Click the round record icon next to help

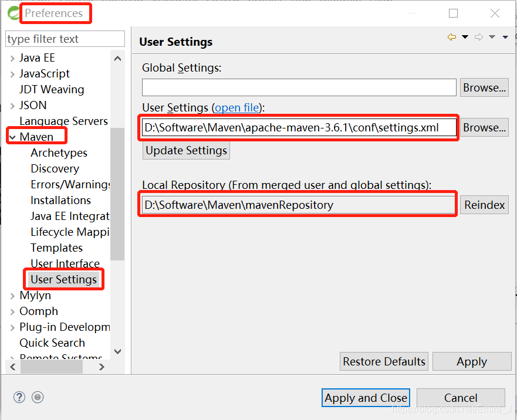coord(38,397)
